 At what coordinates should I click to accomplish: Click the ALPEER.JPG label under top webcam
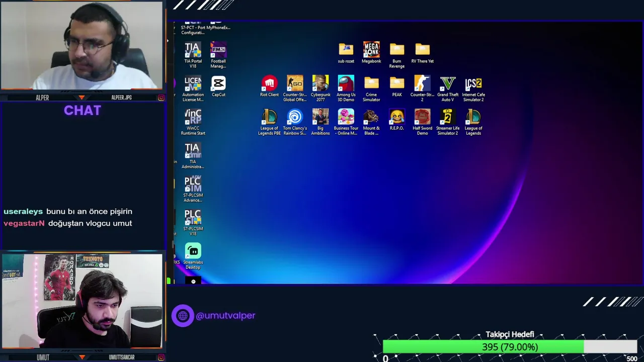point(121,98)
